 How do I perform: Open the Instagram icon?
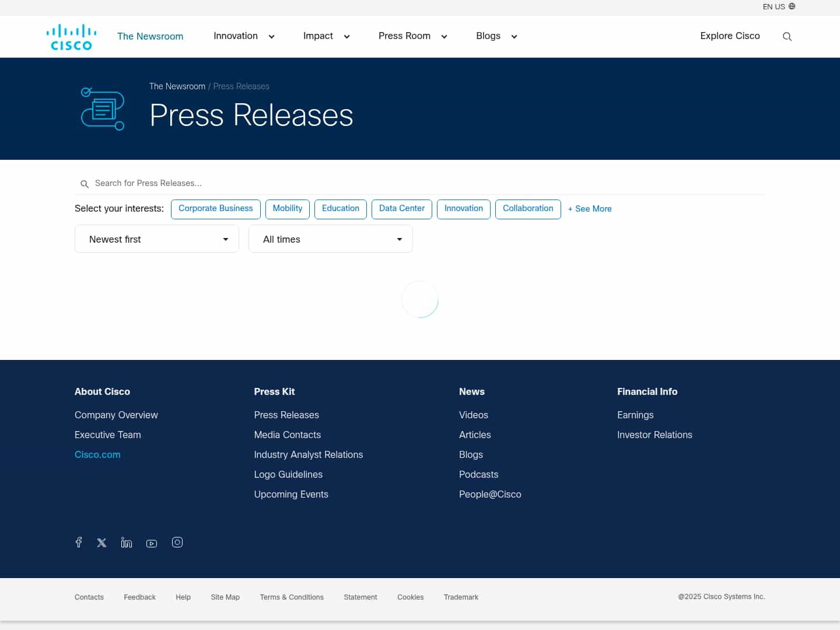(x=177, y=542)
